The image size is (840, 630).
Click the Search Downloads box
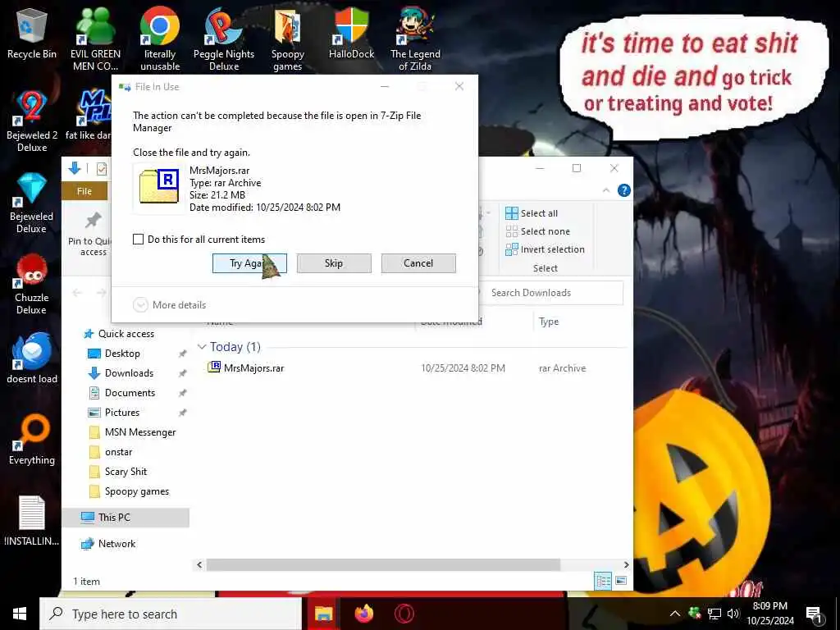[x=552, y=293]
